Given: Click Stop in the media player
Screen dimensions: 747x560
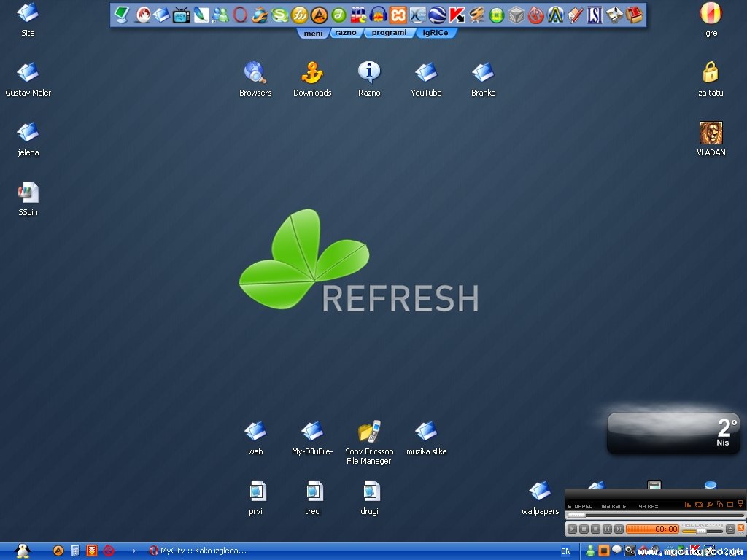Looking at the screenshot, I should tap(595, 529).
